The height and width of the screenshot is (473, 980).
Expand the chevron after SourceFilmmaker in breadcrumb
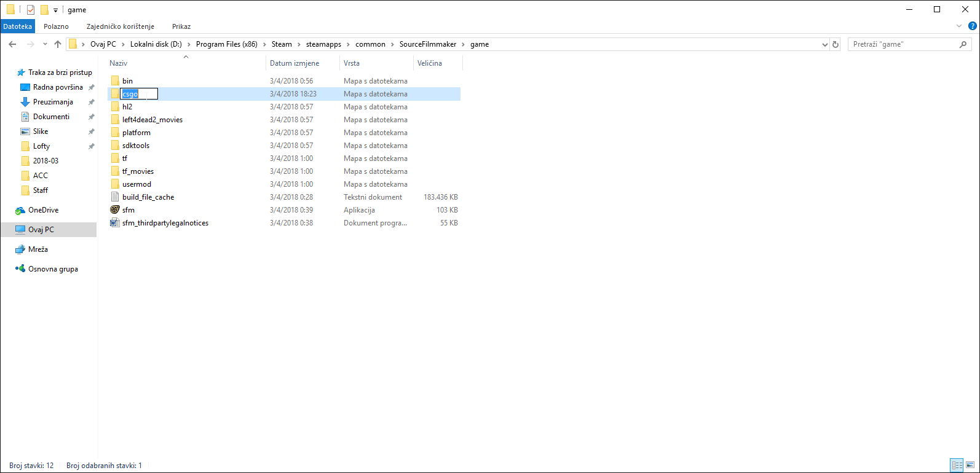tap(464, 44)
